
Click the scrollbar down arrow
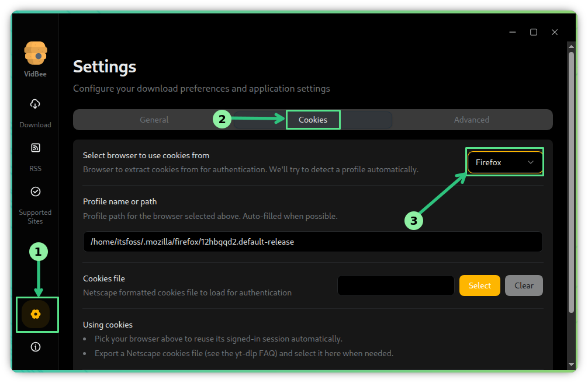tap(572, 365)
